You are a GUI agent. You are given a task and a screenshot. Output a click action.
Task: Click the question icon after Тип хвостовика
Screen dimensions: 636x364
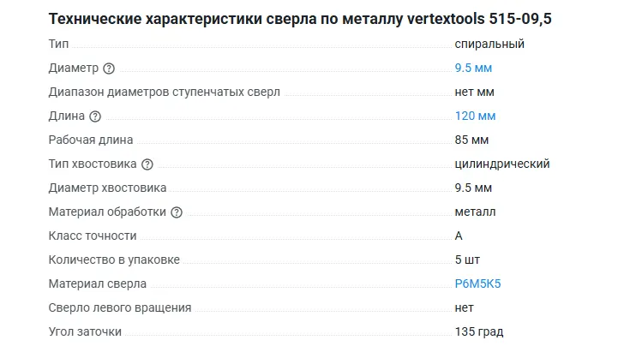coord(147,164)
